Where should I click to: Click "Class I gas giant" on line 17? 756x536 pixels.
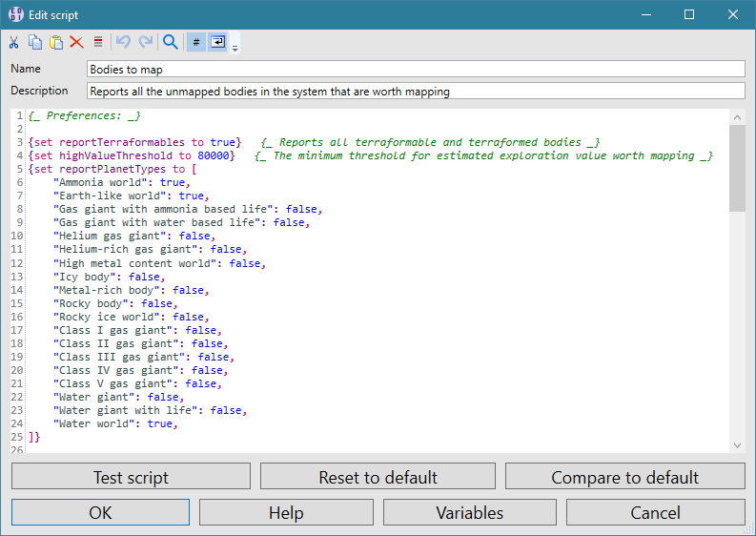pyautogui.click(x=112, y=331)
